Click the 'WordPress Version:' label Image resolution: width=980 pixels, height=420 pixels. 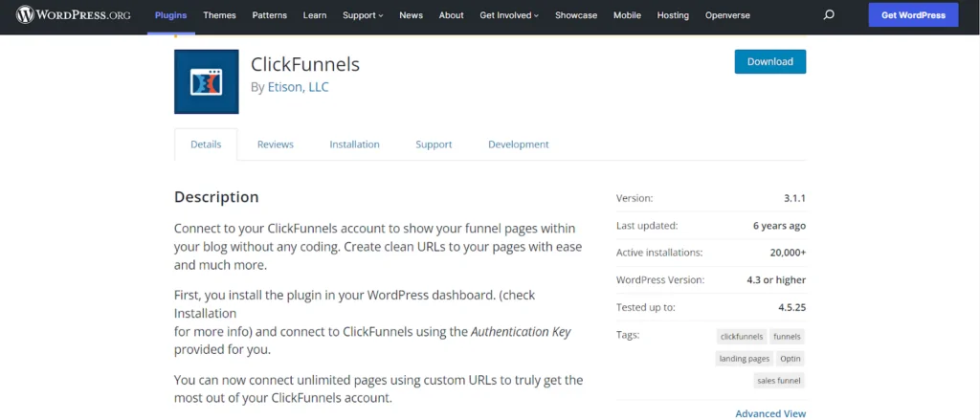pos(660,280)
